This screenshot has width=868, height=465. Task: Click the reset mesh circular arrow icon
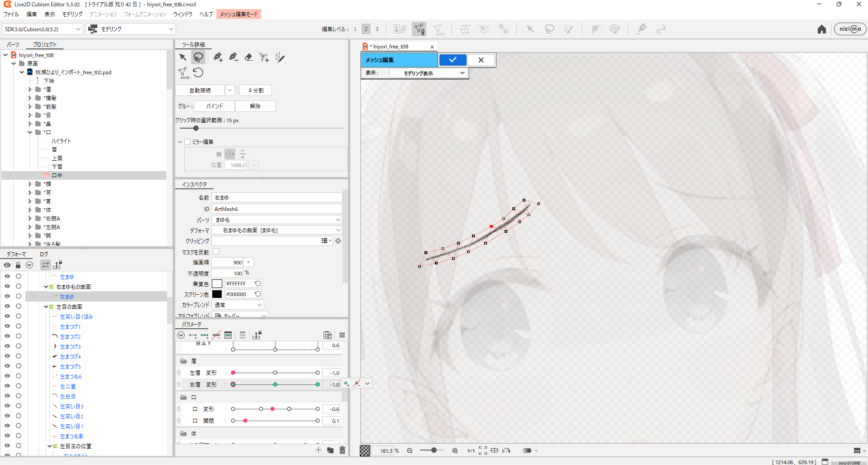198,72
